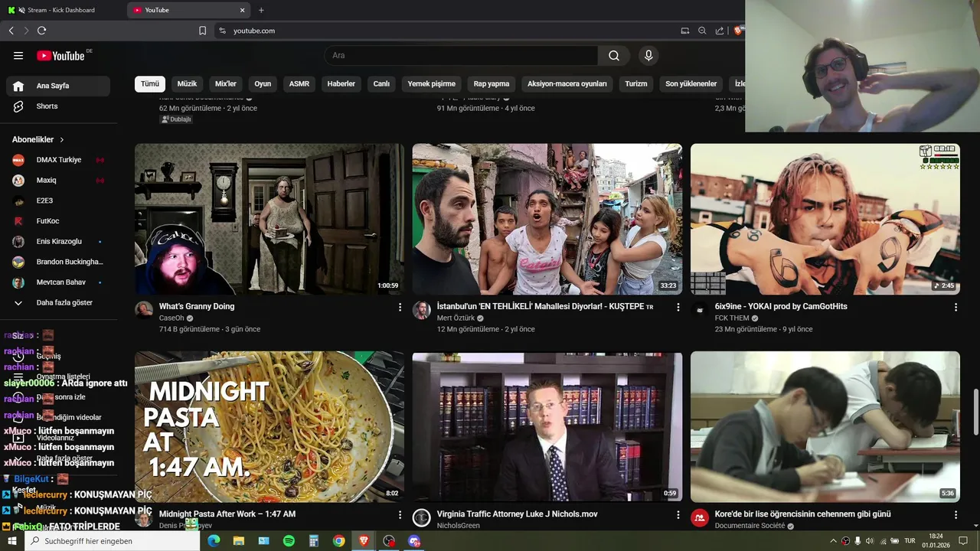Screen dimensions: 980x551
Task: Expand Daha fazla göster under subscriptions
Action: click(58, 303)
